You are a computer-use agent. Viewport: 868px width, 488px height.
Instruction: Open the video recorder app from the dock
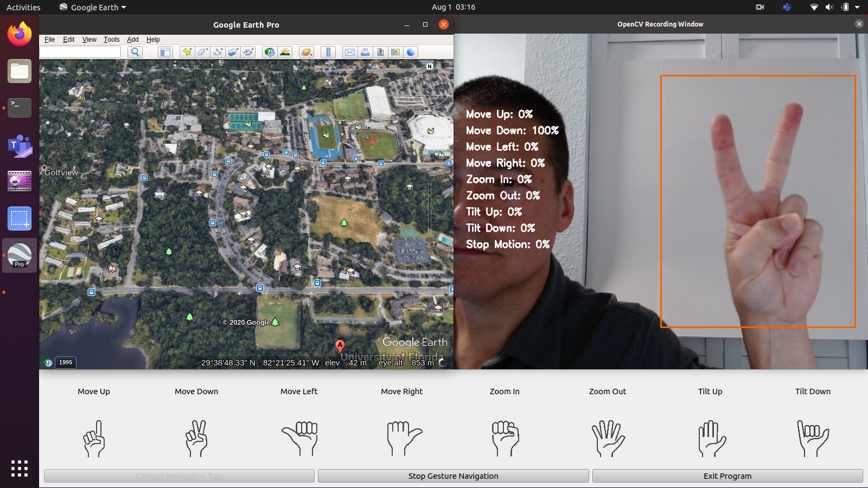[20, 182]
